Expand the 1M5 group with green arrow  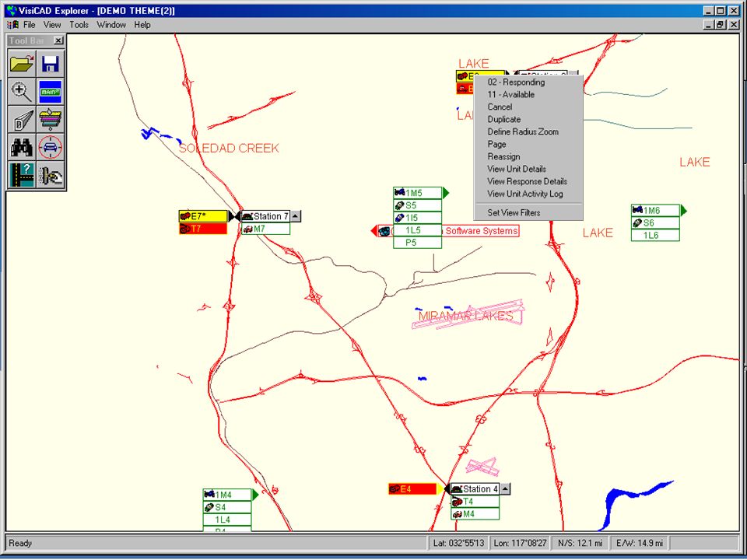pyautogui.click(x=446, y=193)
